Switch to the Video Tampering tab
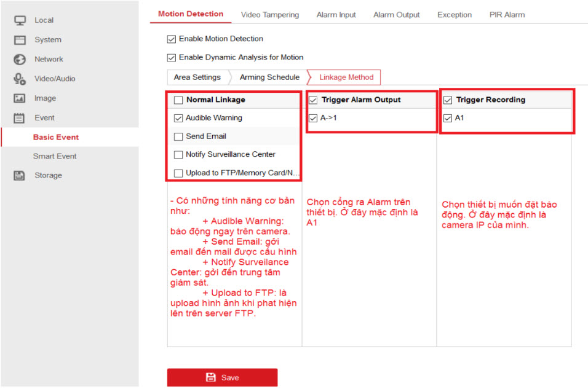The width and height of the screenshot is (588, 389). click(x=269, y=15)
